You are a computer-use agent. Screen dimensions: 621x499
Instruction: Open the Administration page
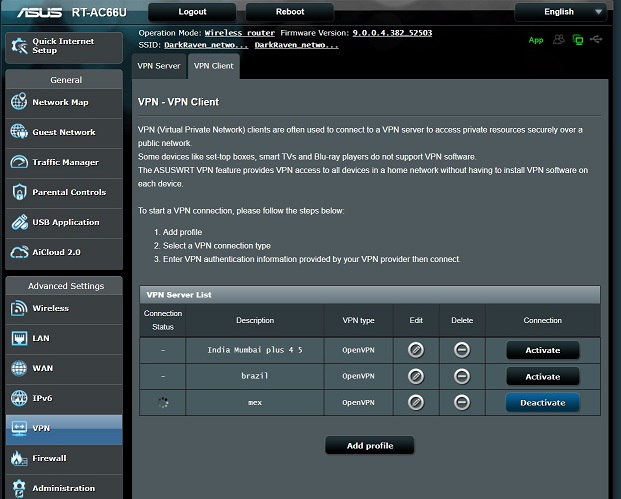tap(64, 488)
